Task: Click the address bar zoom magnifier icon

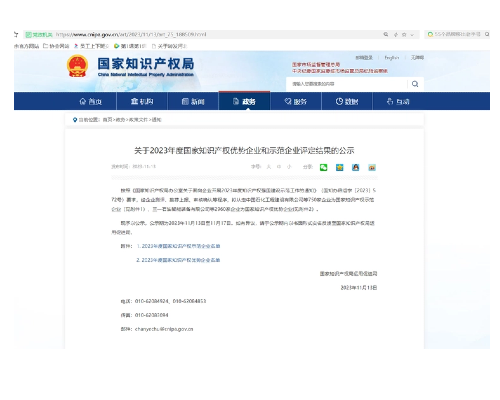Action: point(386,34)
